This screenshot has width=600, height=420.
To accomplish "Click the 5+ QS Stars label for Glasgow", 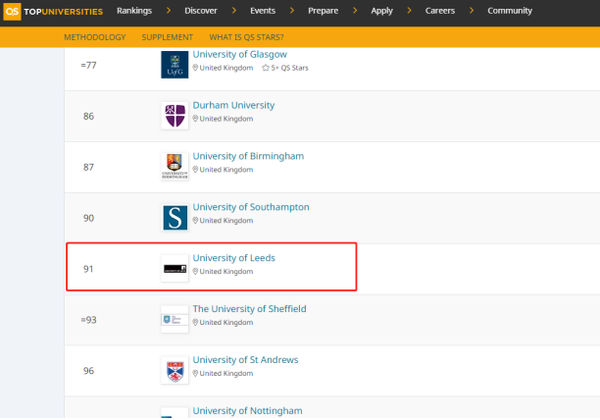I will point(290,68).
